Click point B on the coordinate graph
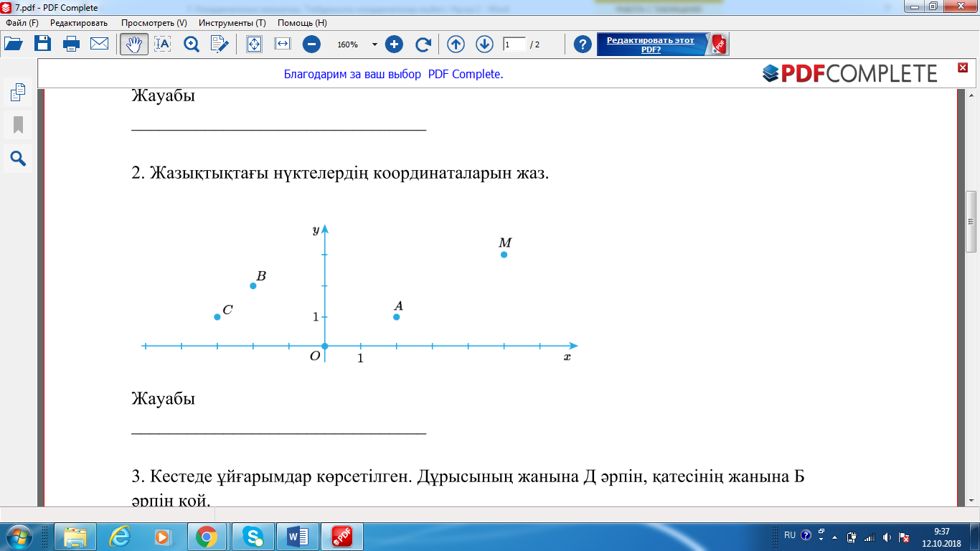This screenshot has width=980, height=551. pos(253,286)
